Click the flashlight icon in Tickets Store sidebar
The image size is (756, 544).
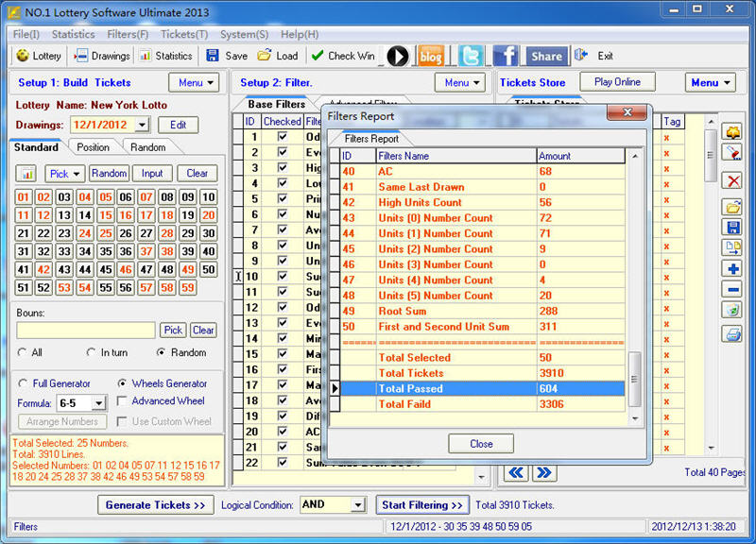pos(733,153)
